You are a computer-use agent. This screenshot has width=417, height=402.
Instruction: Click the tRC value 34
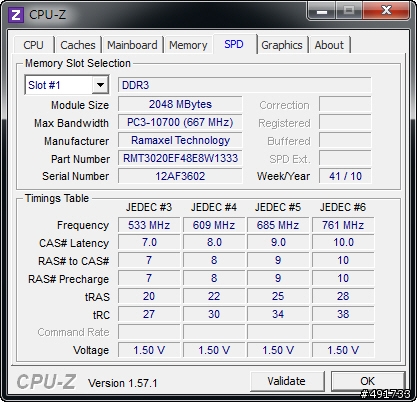tap(278, 314)
